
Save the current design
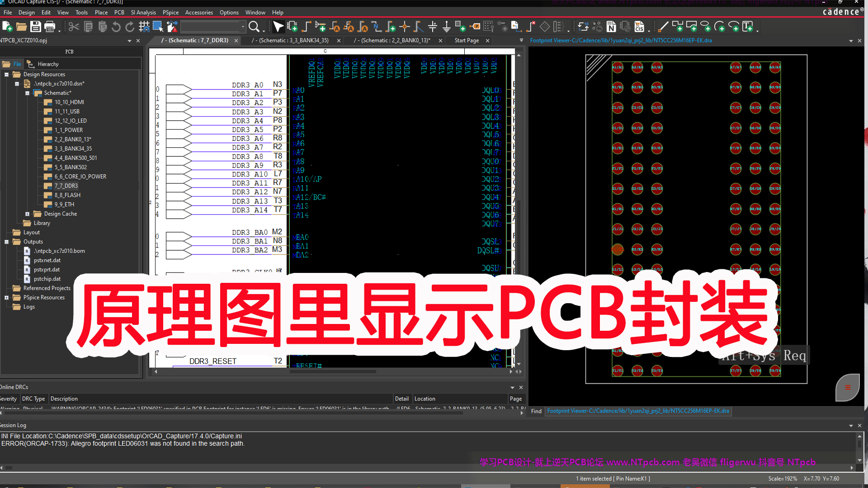click(35, 27)
